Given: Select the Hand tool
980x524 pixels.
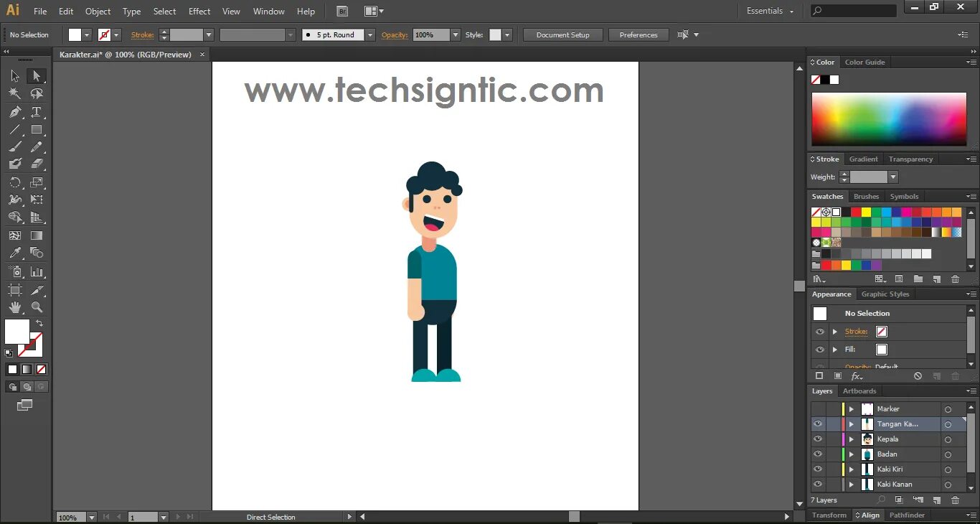Looking at the screenshot, I should coord(15,307).
